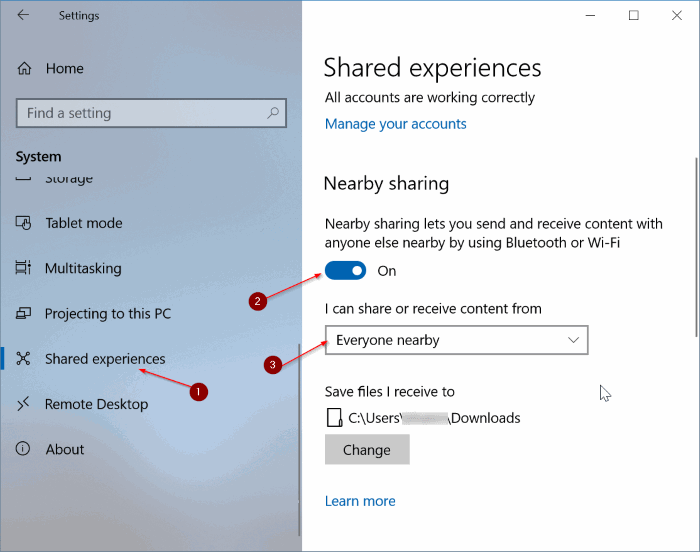Click the Home icon in sidebar
The image size is (700, 552).
(x=24, y=69)
